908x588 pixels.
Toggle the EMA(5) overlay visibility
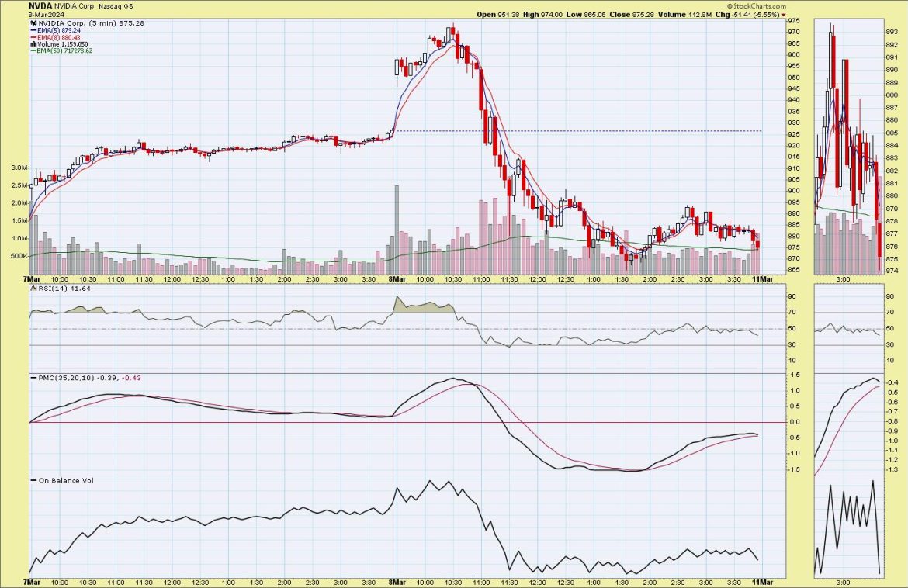click(54, 30)
